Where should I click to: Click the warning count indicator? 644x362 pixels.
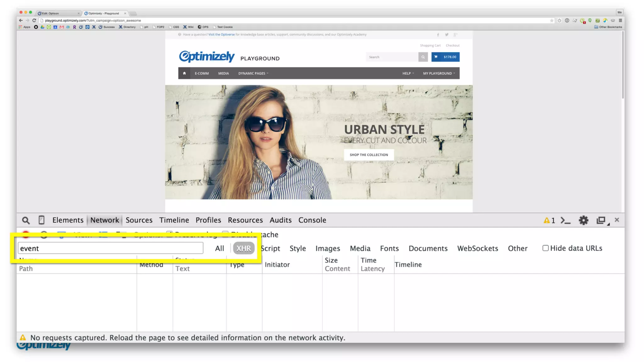pyautogui.click(x=549, y=220)
